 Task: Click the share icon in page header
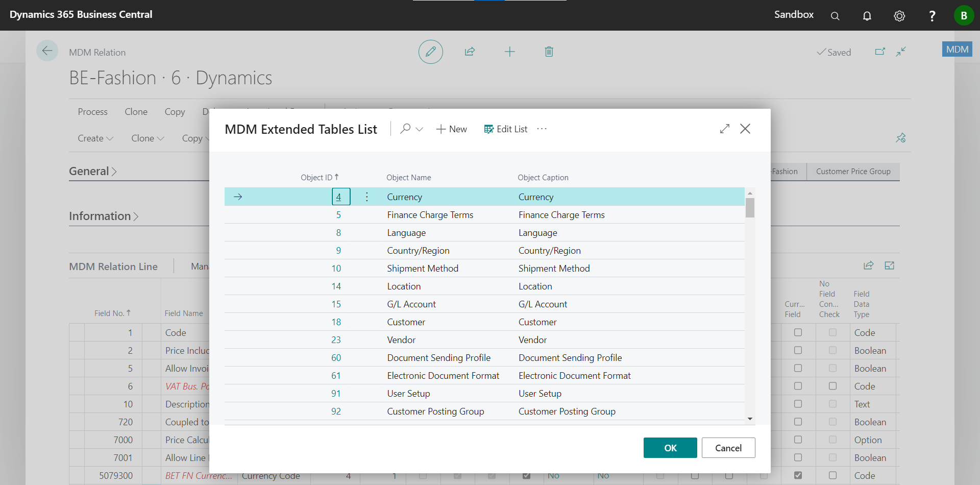point(470,52)
